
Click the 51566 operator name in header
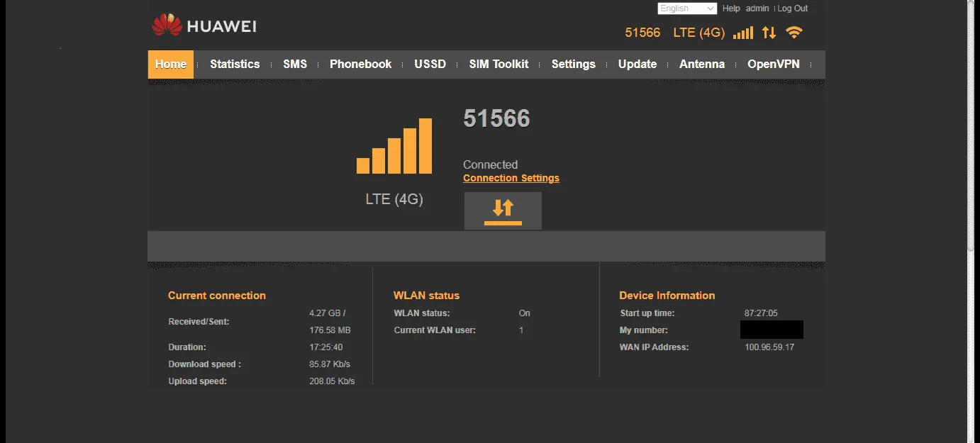[x=642, y=33]
